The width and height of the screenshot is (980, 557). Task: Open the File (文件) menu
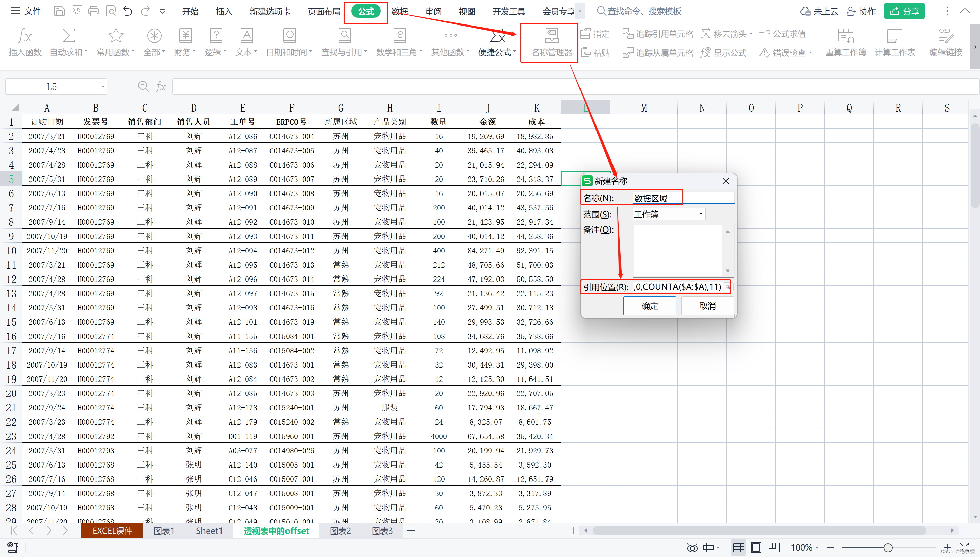[26, 11]
